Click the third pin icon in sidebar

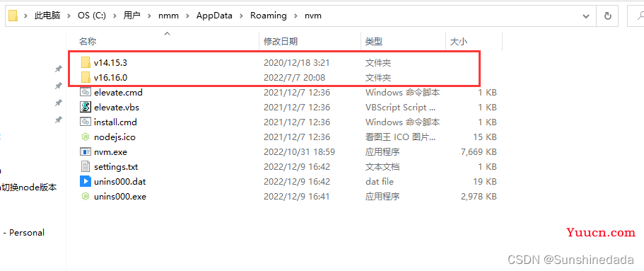(x=59, y=103)
